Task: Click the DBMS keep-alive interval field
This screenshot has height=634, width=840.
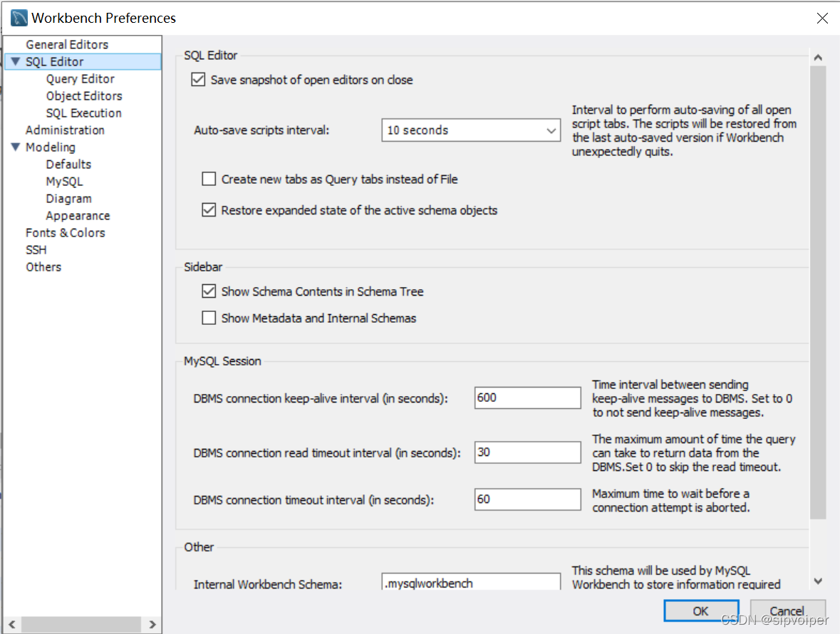Action: 528,398
